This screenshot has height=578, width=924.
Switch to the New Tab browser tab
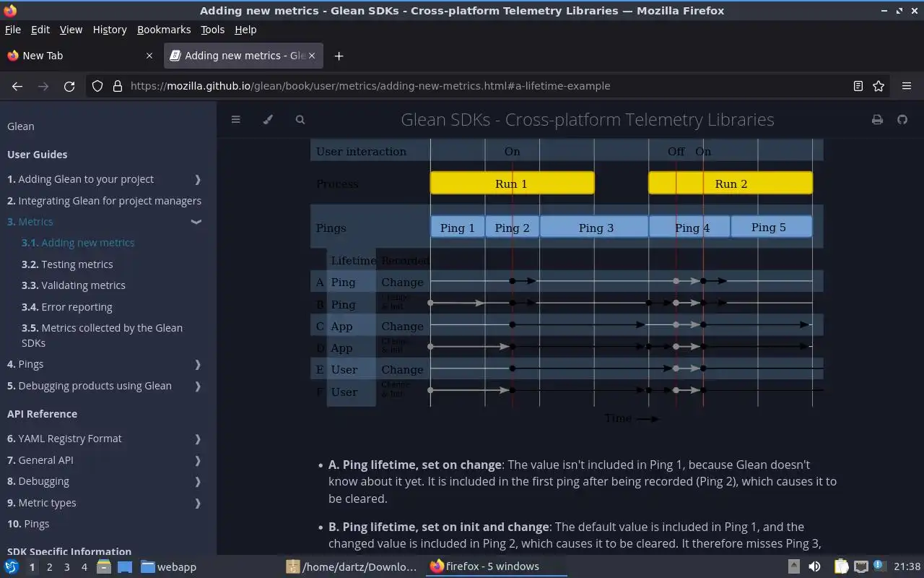coord(80,56)
